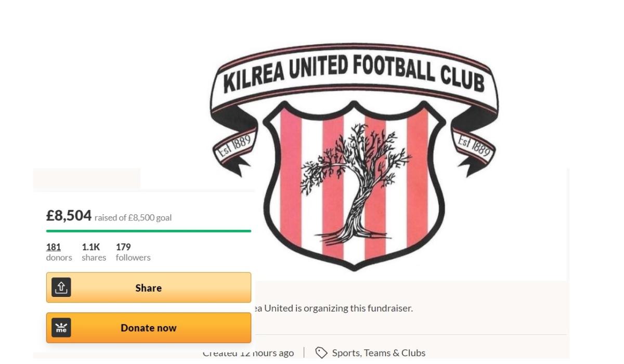Click the Donate now button
The image size is (624, 364).
[148, 328]
